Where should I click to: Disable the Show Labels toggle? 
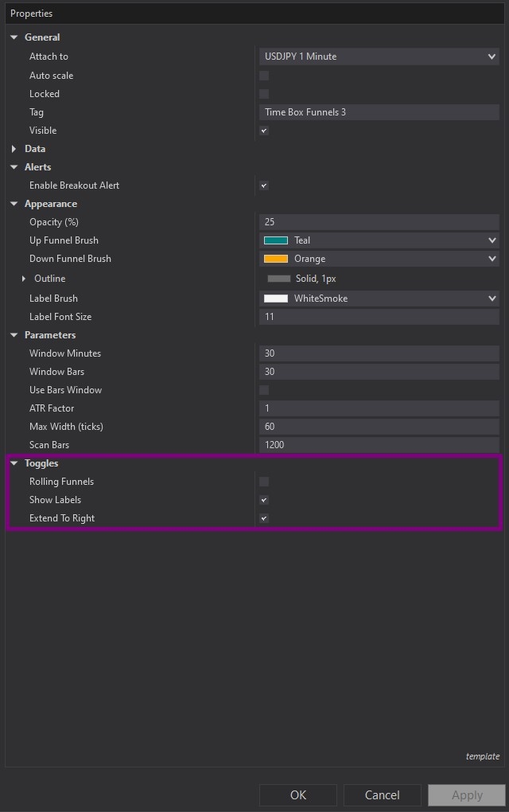(x=264, y=500)
